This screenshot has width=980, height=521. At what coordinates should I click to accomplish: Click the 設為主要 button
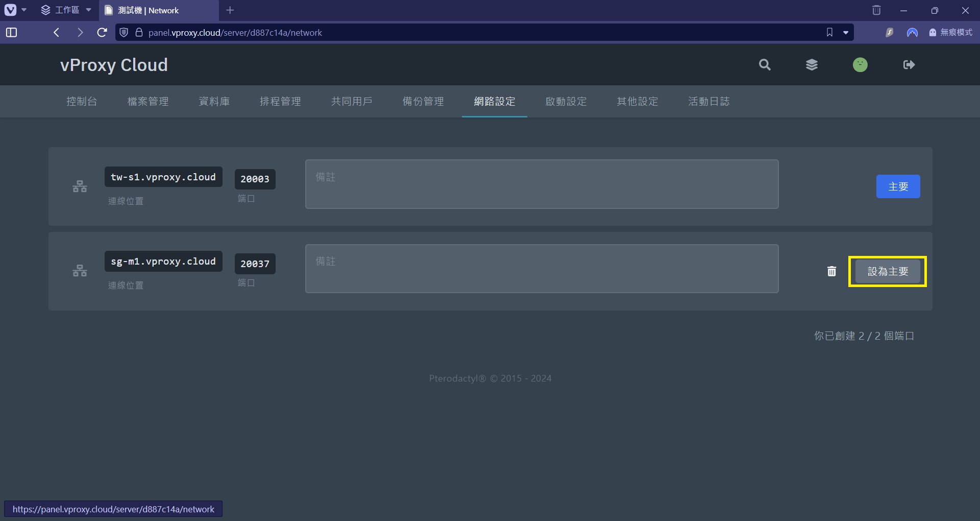point(888,271)
